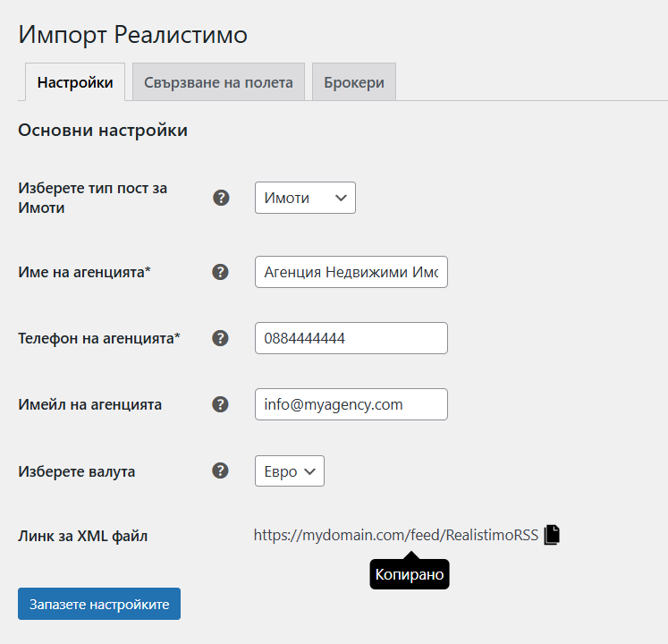Click help icon beside currency selector
Screen dimensions: 668x644
click(x=221, y=470)
